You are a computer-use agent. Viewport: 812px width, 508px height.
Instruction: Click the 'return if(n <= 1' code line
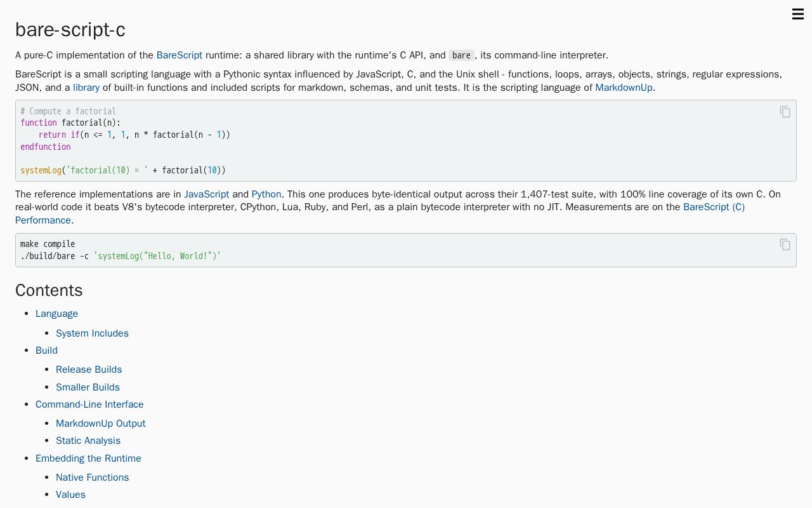[134, 135]
